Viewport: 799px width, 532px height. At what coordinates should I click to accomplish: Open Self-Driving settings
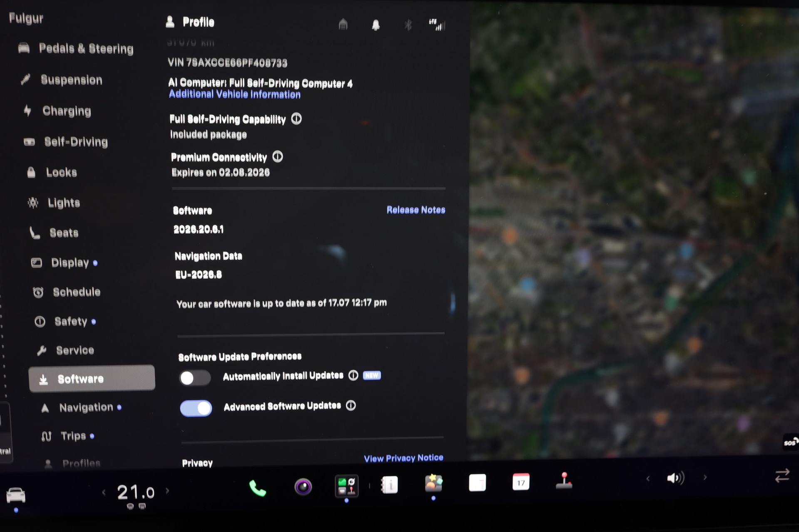click(66, 142)
